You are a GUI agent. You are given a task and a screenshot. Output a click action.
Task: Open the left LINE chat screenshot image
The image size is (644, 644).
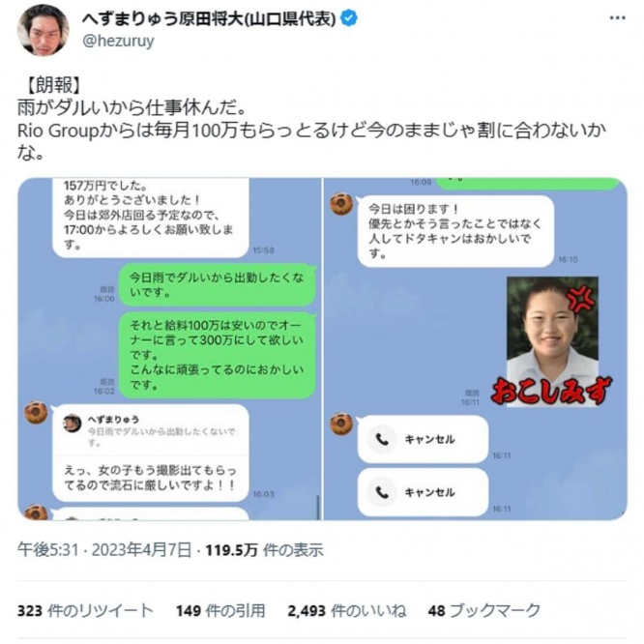click(x=169, y=349)
